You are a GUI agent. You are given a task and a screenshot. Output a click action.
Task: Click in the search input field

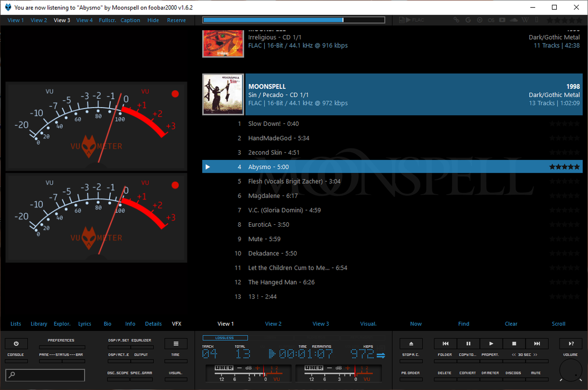(45, 375)
